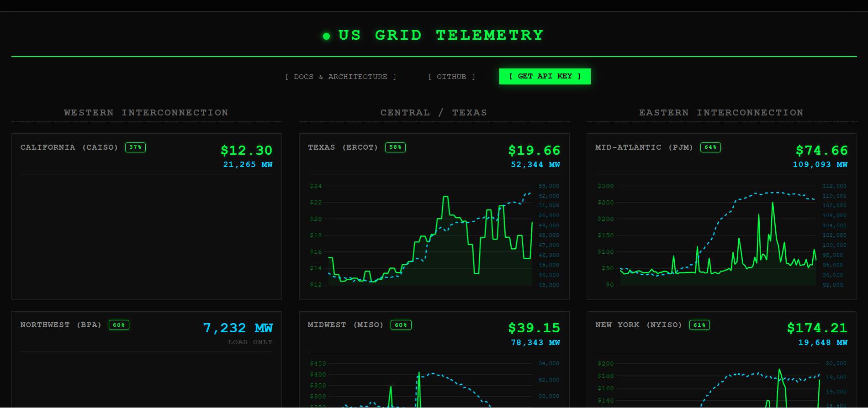Click the Midwest (MISO) card title
This screenshot has height=408, width=868.
tap(345, 324)
